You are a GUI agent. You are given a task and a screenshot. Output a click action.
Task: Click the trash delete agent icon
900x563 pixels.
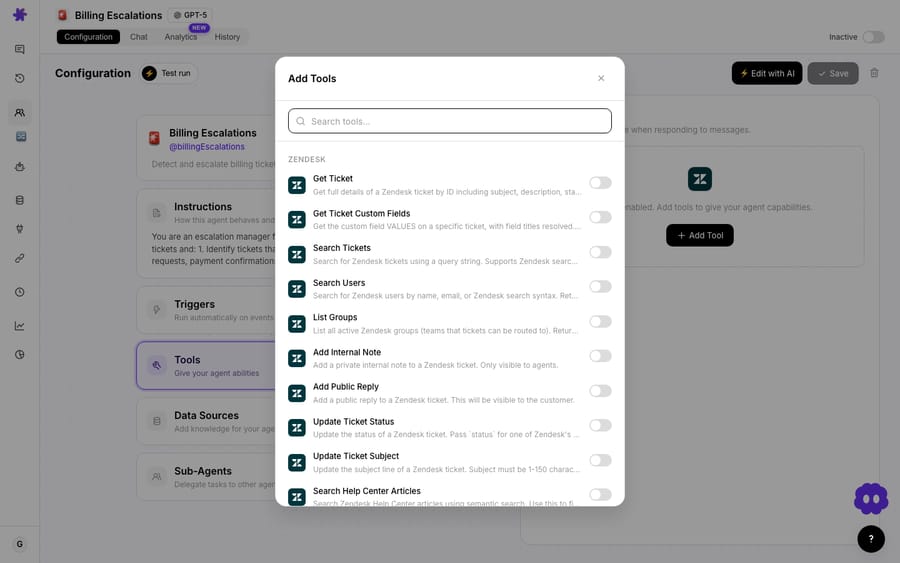click(x=874, y=73)
